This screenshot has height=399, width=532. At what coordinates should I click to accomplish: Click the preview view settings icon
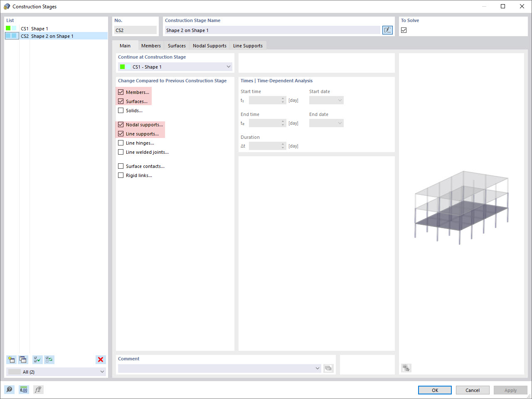point(406,368)
